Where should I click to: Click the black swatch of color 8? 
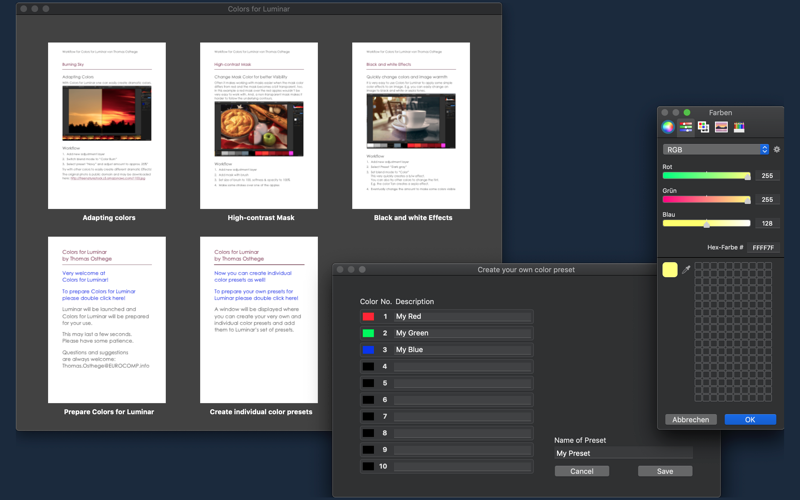(x=368, y=433)
